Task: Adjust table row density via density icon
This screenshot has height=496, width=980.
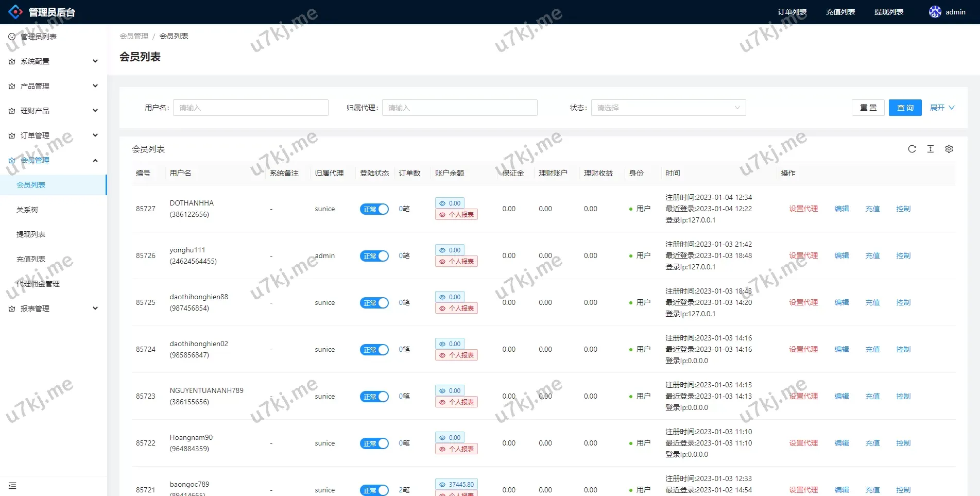Action: click(931, 149)
